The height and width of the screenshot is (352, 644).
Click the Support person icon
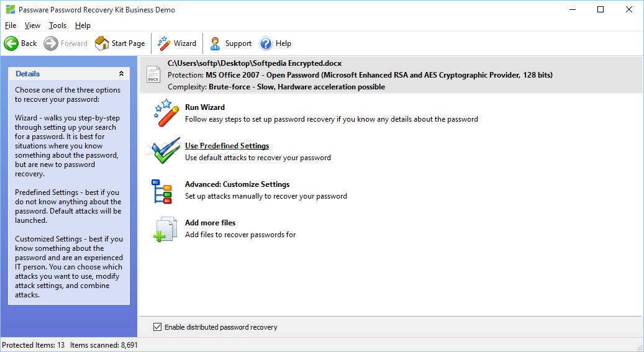pyautogui.click(x=215, y=43)
